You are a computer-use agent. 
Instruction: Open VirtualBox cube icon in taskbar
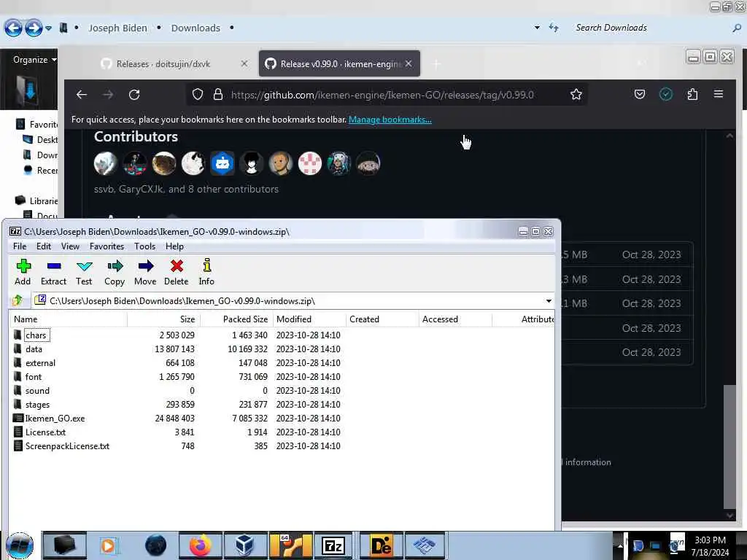coord(244,545)
